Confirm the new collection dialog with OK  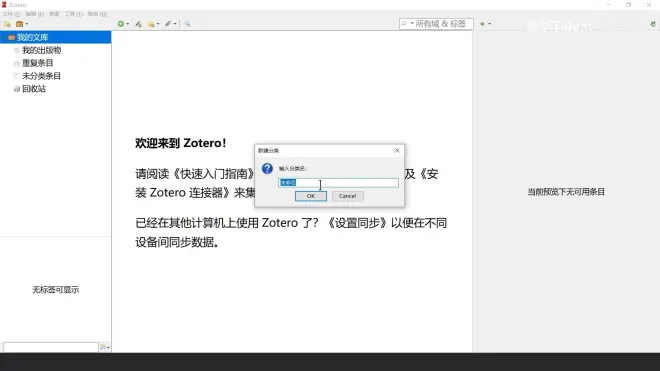pyautogui.click(x=311, y=196)
